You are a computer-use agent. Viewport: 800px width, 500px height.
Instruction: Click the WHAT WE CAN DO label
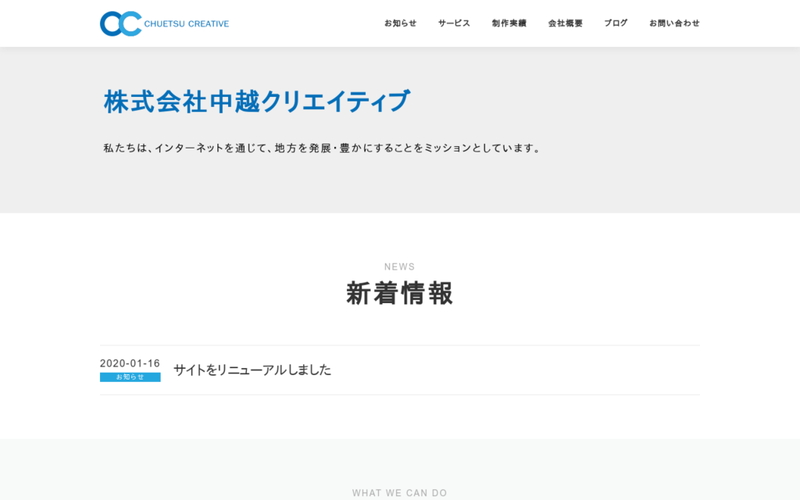[399, 493]
